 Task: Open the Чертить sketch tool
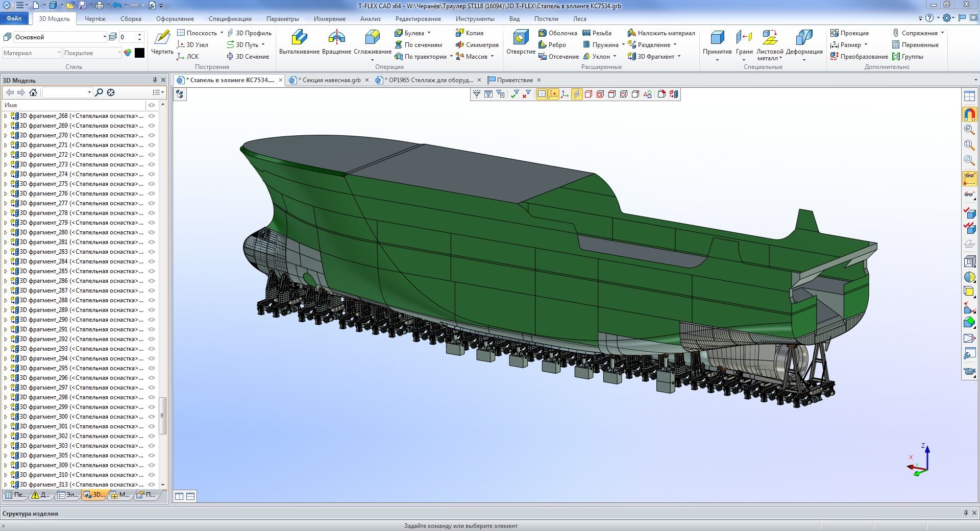[162, 42]
